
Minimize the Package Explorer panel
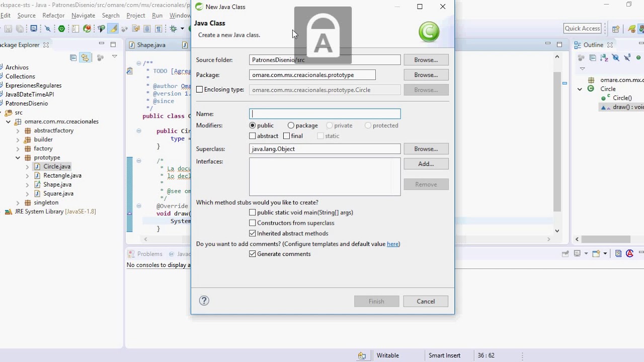tap(101, 44)
